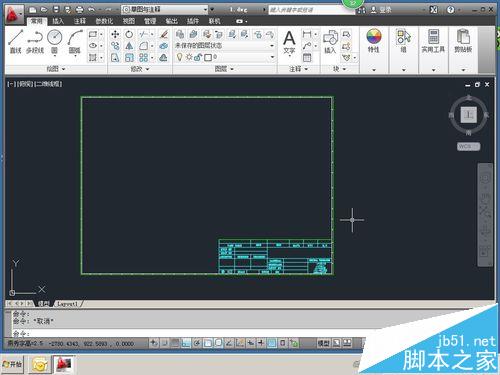500x375 pixels.
Task: Click the Plot/Print icon in quick access toolbar
Action: pyautogui.click(x=79, y=10)
